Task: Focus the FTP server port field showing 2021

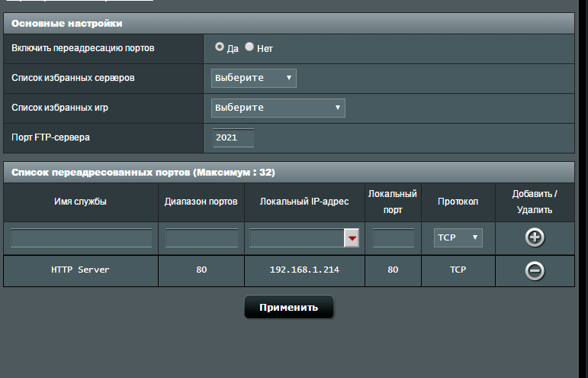Action: pos(233,137)
